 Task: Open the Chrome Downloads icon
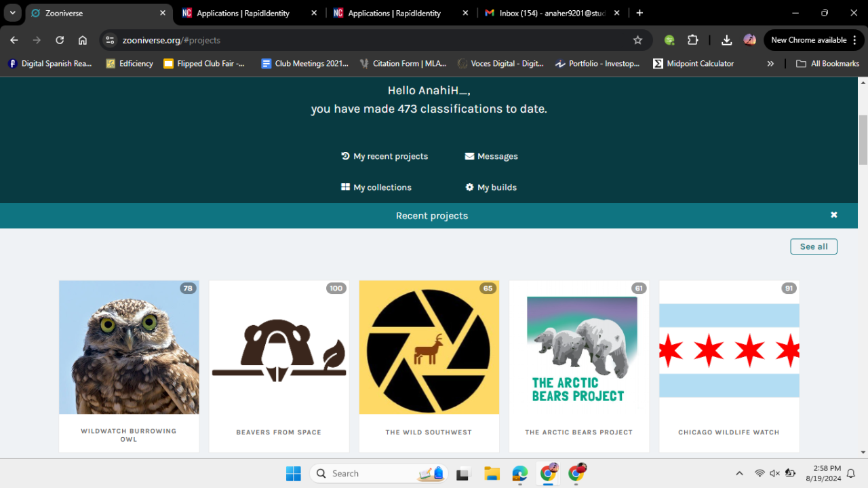tap(726, 40)
